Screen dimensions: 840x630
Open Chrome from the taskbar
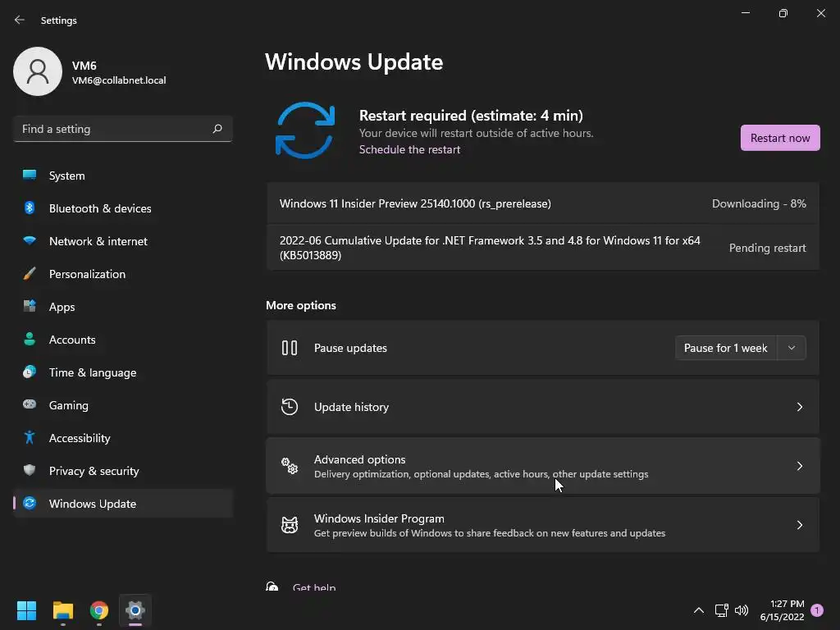click(x=99, y=610)
